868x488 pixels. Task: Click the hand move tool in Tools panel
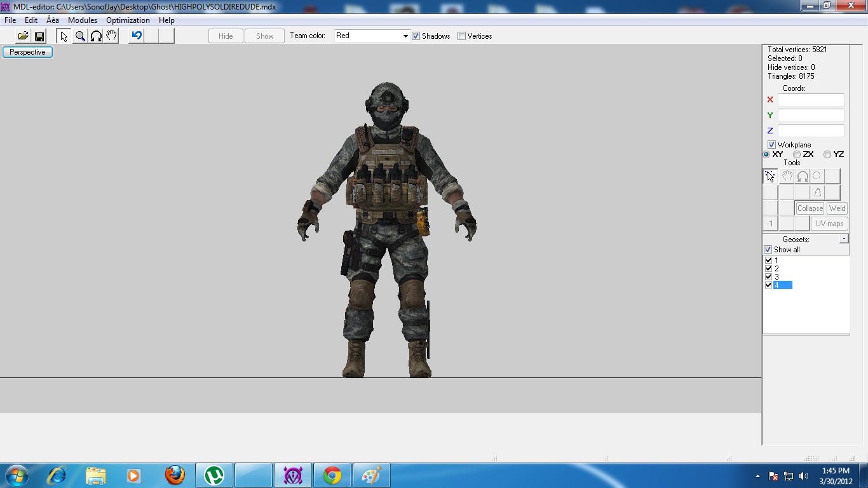(x=787, y=176)
